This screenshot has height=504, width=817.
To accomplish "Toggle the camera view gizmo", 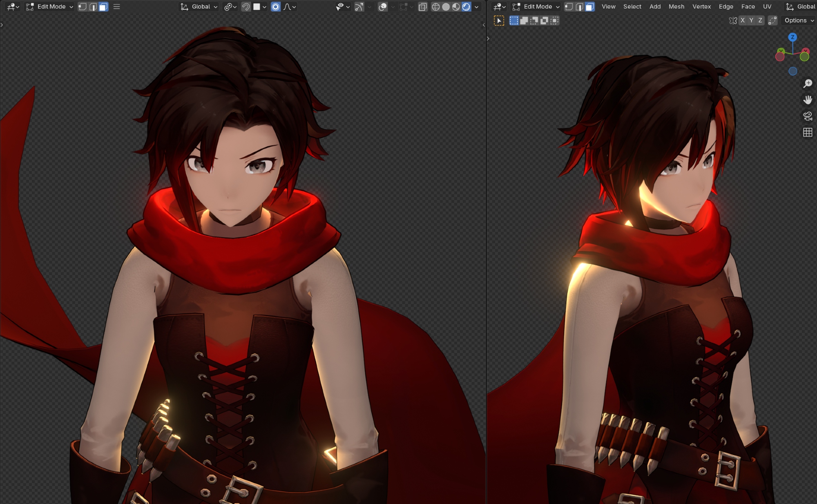I will (808, 116).
